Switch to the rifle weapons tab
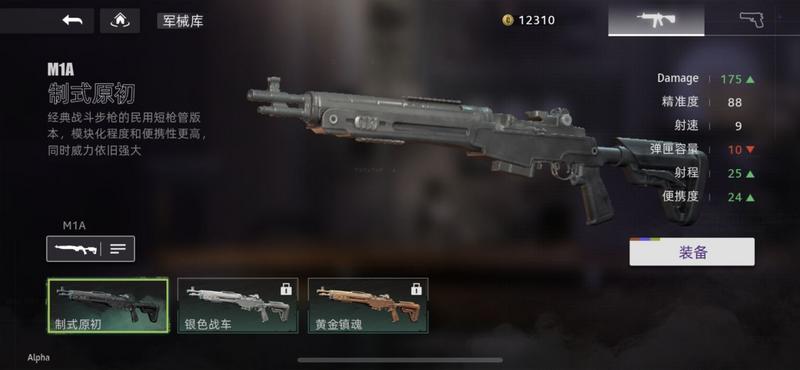 coord(656,19)
